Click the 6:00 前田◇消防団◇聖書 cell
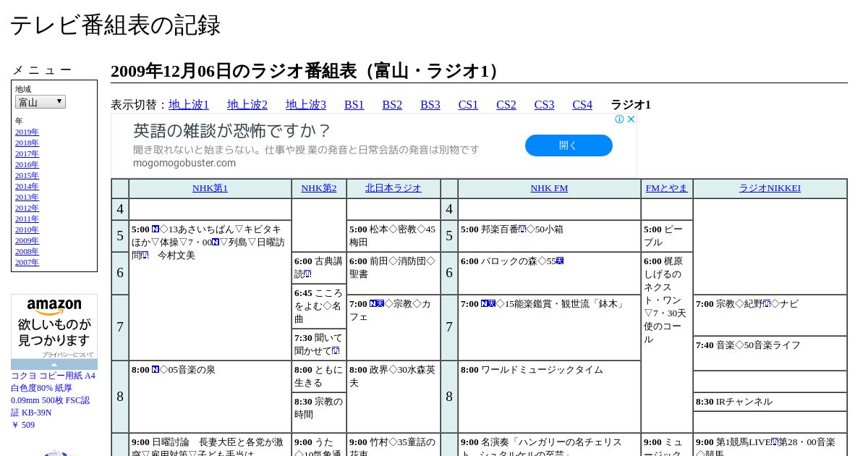The height and width of the screenshot is (456, 868). tap(393, 273)
